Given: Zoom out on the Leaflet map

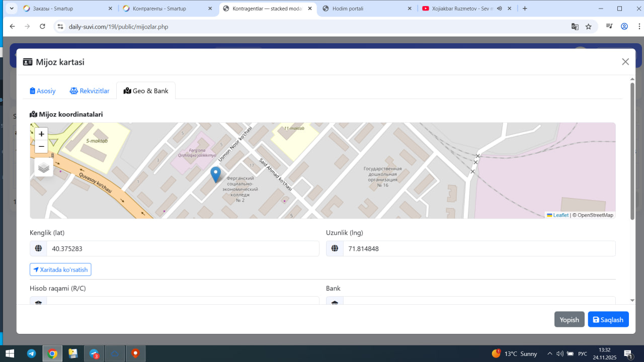Looking at the screenshot, I should [x=41, y=147].
